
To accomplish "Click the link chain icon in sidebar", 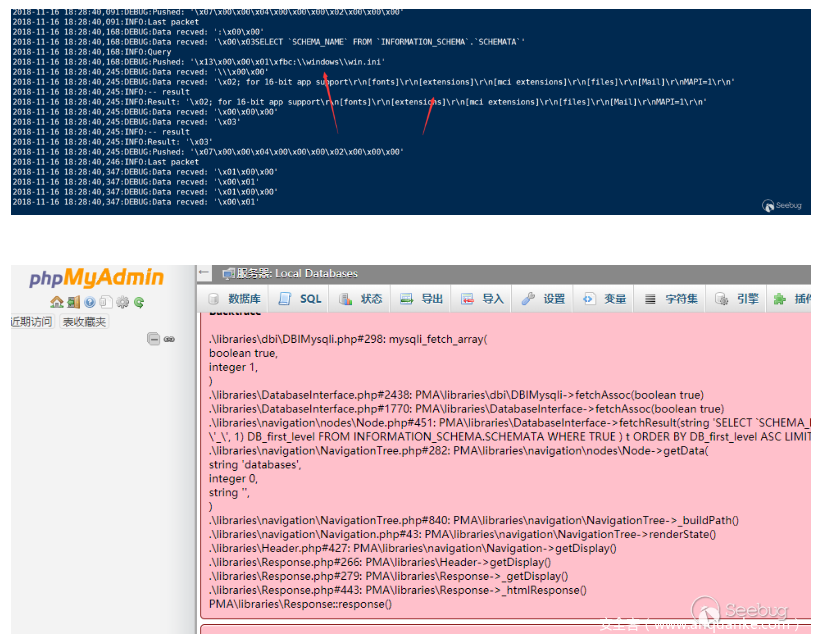I will pos(169,340).
